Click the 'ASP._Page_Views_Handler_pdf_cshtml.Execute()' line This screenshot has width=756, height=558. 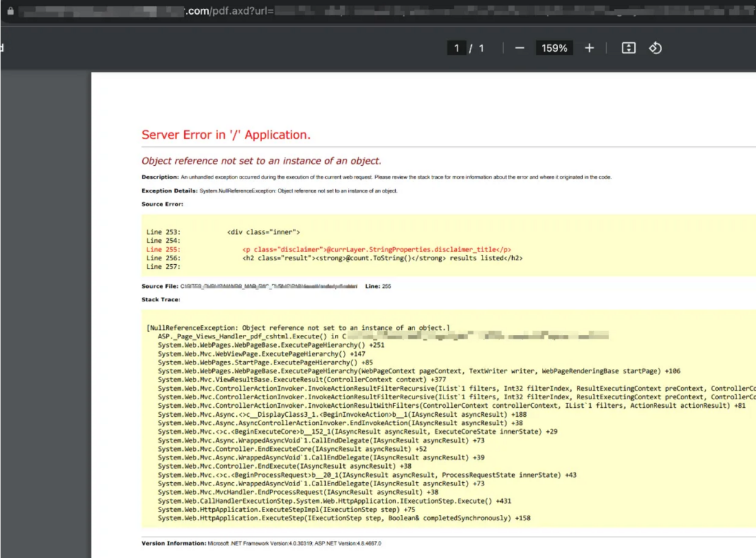coord(383,337)
